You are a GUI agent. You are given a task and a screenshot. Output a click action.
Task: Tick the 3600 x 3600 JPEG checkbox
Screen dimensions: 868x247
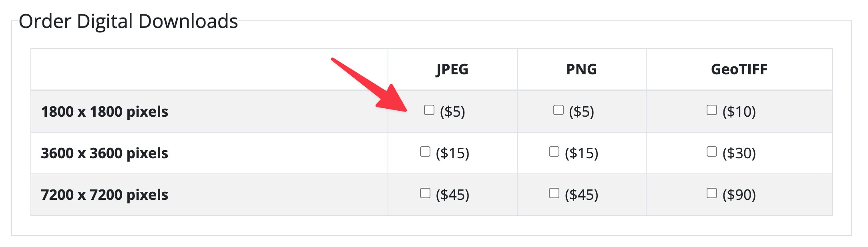pos(425,151)
